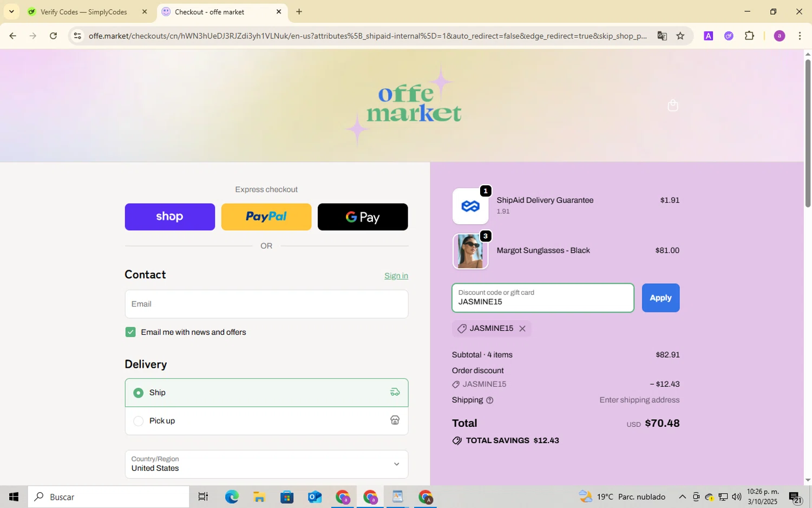The image size is (812, 508).
Task: Open the shopping bag cart icon
Action: coord(673,105)
